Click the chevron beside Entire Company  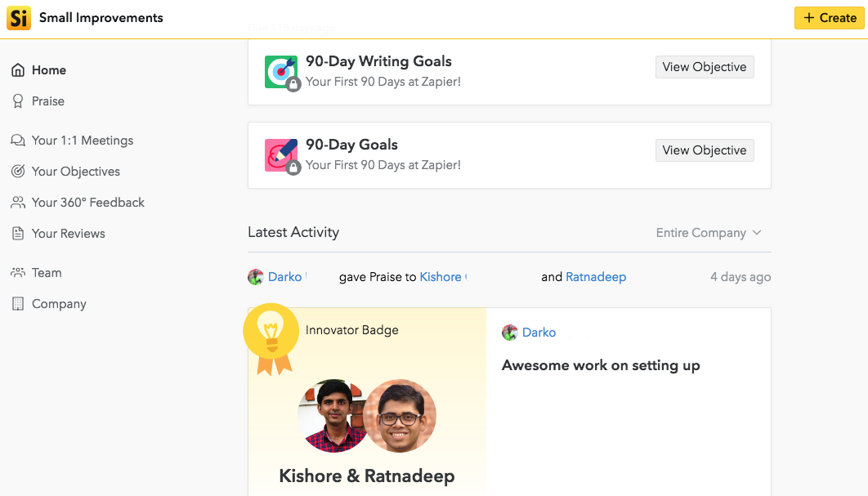click(757, 233)
